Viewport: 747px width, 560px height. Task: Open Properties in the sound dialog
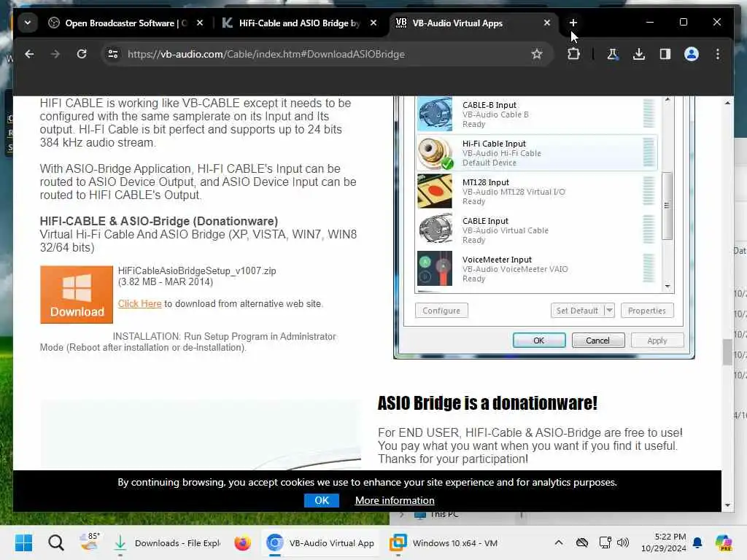[647, 311]
